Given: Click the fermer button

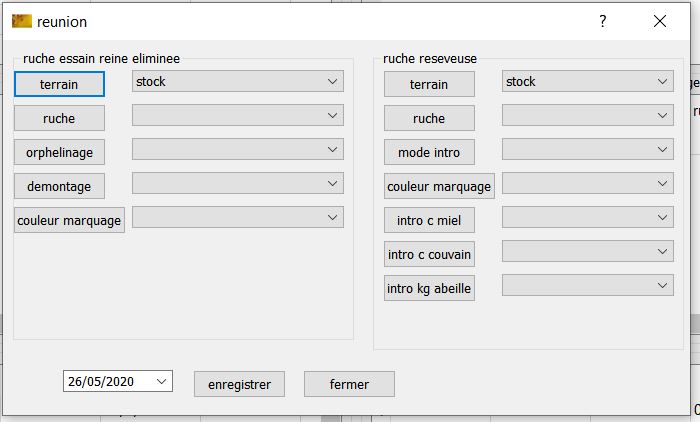Looking at the screenshot, I should (349, 384).
